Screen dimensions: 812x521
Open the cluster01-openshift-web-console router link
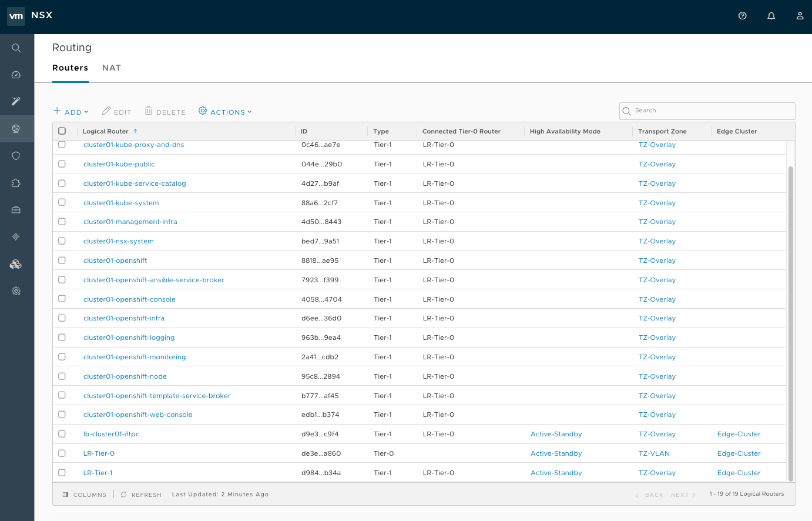pos(138,415)
